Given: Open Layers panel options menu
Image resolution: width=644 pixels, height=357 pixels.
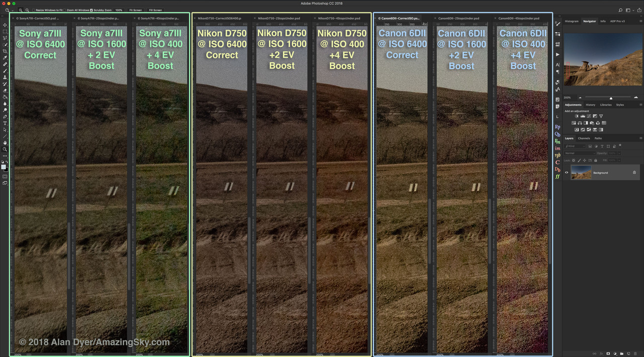Looking at the screenshot, I should [x=641, y=138].
